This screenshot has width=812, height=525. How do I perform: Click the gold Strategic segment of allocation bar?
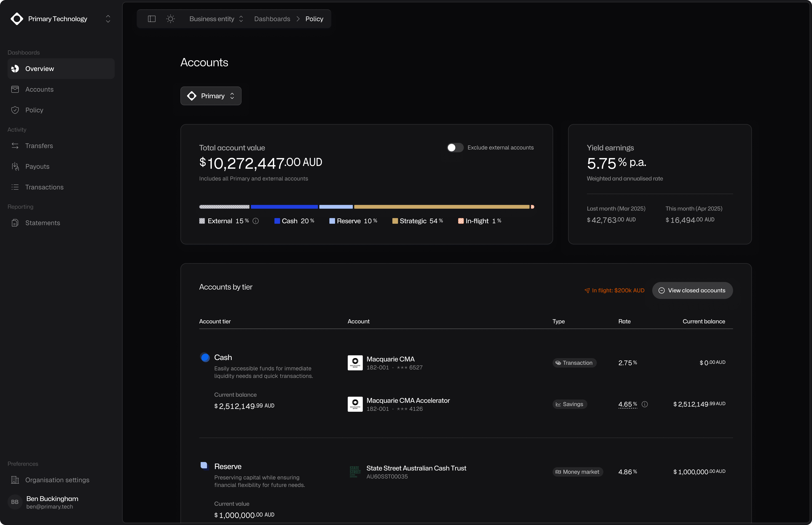point(442,207)
